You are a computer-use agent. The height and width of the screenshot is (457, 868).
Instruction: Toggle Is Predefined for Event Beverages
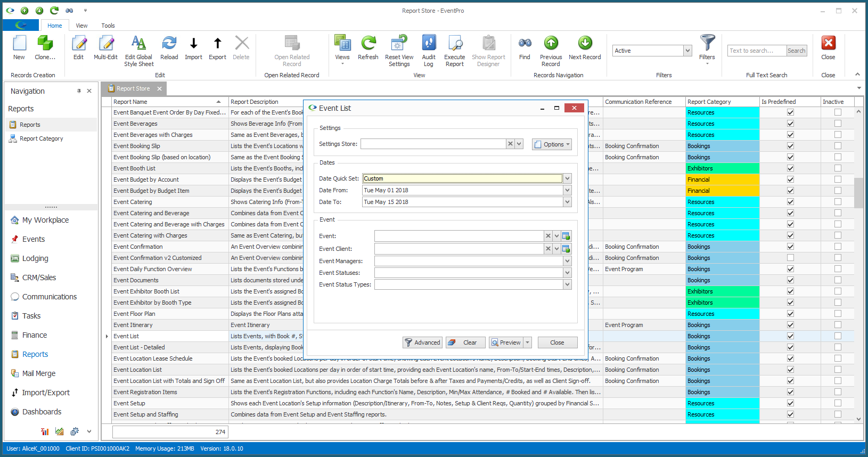point(790,124)
